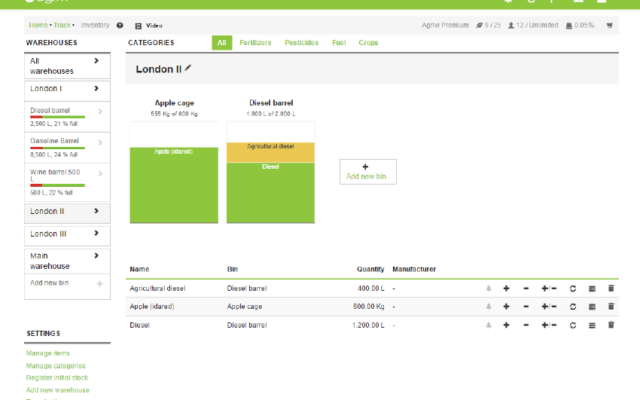640x400 pixels.
Task: Switch to Fertilizers category tab
Action: (255, 43)
